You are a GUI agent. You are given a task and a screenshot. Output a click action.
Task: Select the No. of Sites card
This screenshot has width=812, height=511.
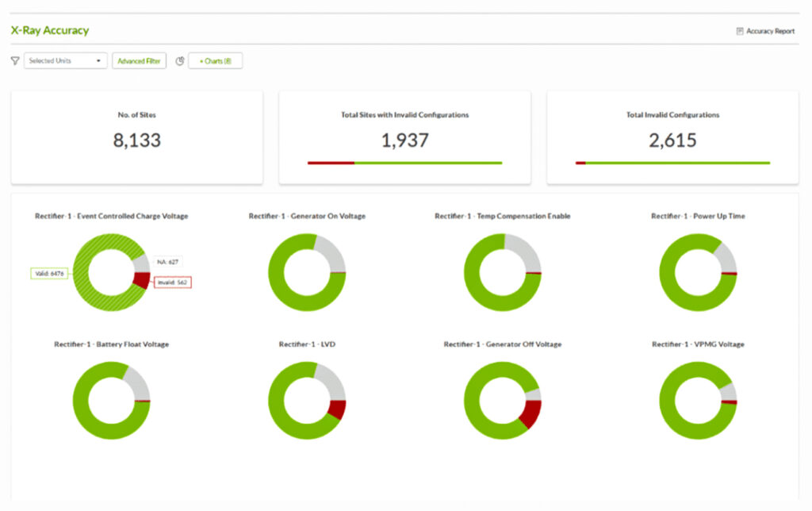click(x=136, y=136)
